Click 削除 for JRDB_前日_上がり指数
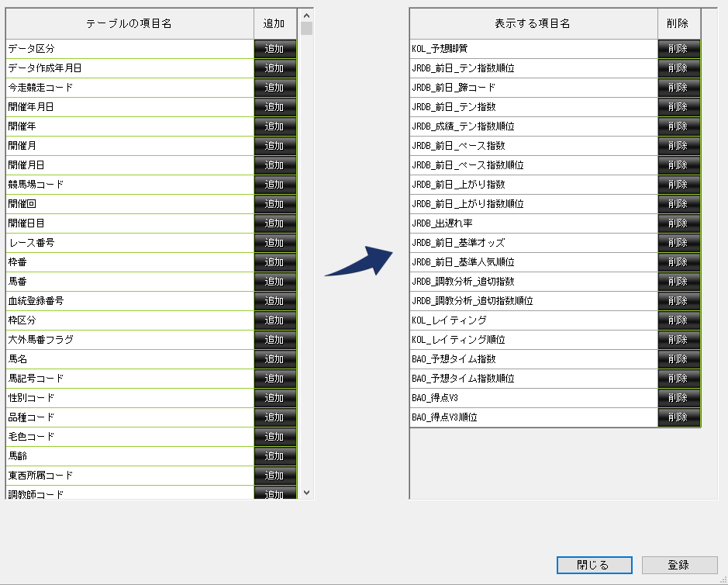Viewport: 728px width, 585px height. pyautogui.click(x=679, y=185)
